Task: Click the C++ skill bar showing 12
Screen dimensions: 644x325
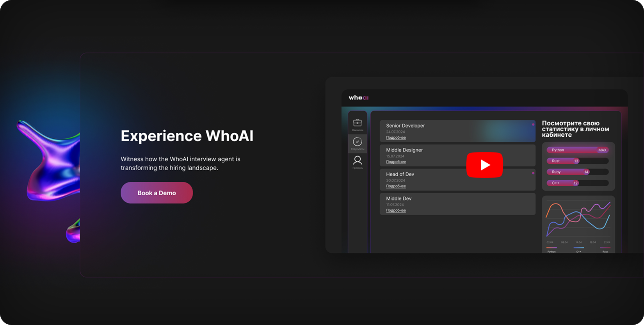Action: click(x=578, y=183)
